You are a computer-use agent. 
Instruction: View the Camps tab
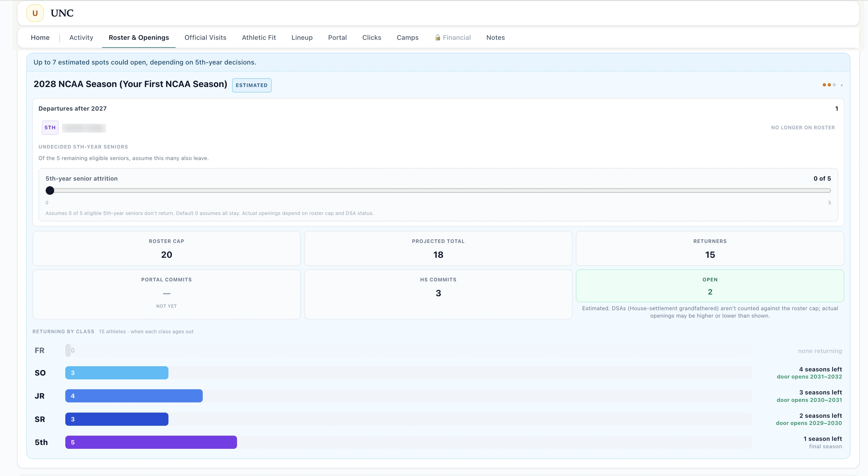[x=407, y=37]
